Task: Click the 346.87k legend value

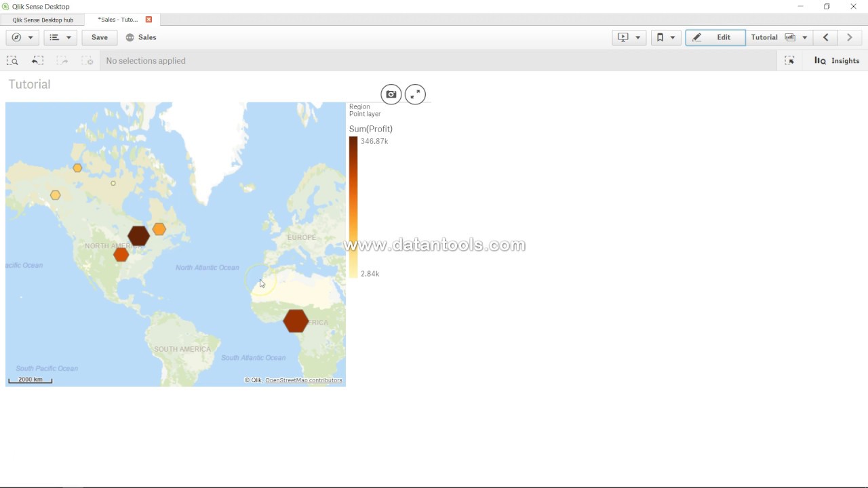Action: tap(374, 141)
